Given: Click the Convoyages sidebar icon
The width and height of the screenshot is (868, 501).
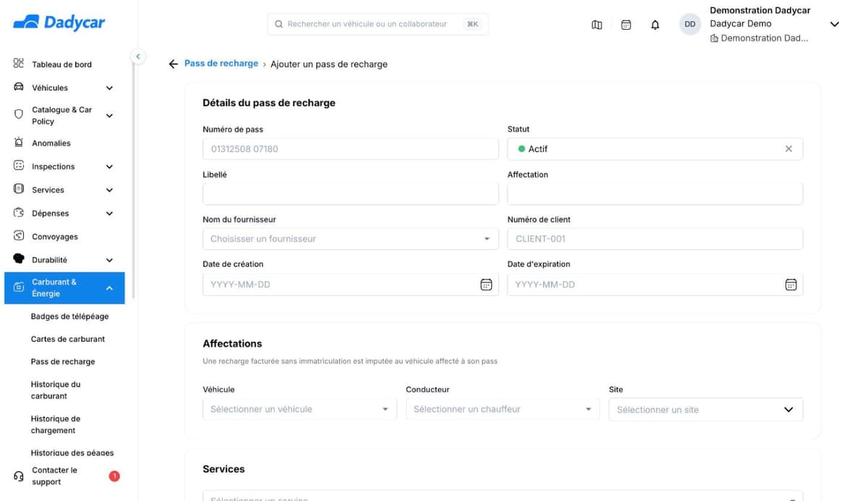Looking at the screenshot, I should click(x=19, y=236).
